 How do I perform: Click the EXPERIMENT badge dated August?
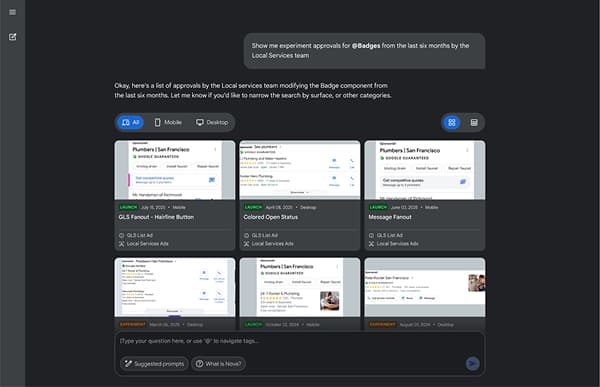[x=383, y=324]
